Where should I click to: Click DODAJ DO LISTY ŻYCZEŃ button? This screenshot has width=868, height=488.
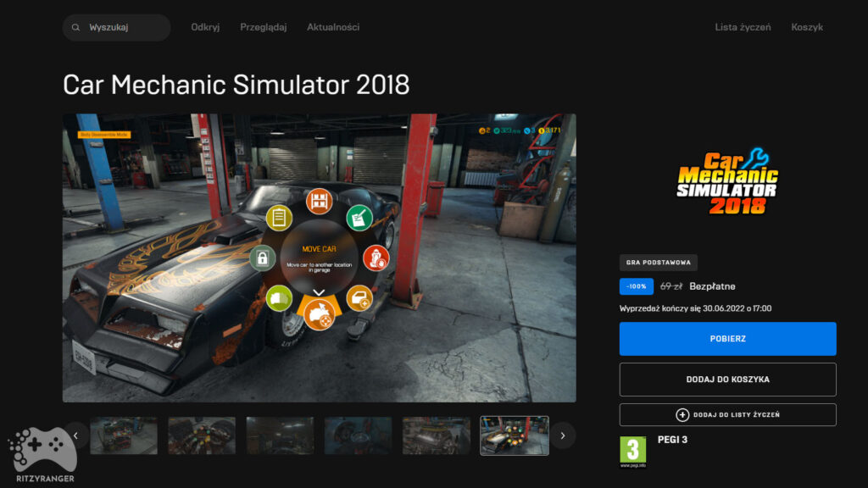click(x=727, y=414)
